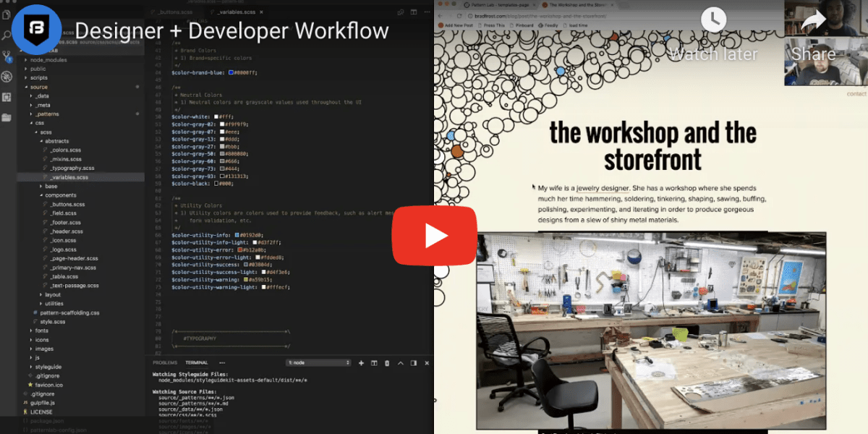This screenshot has width=868, height=434.
Task: Click the Share arrow icon
Action: (x=813, y=20)
